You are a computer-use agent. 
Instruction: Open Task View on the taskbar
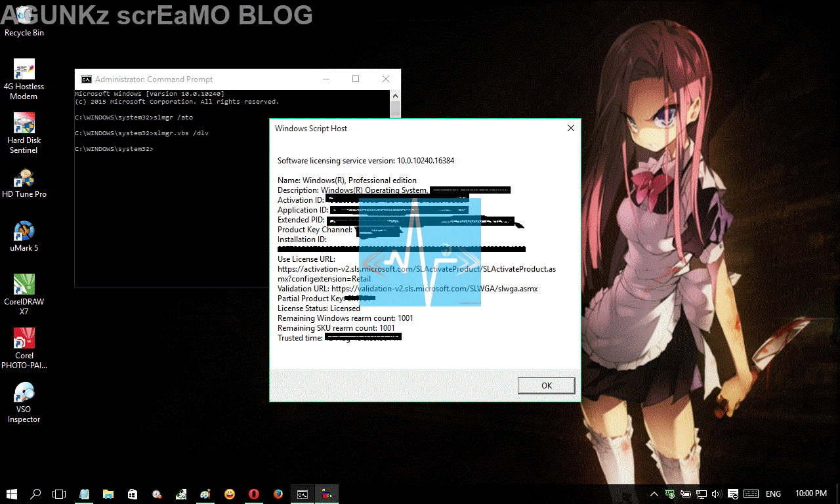59,494
